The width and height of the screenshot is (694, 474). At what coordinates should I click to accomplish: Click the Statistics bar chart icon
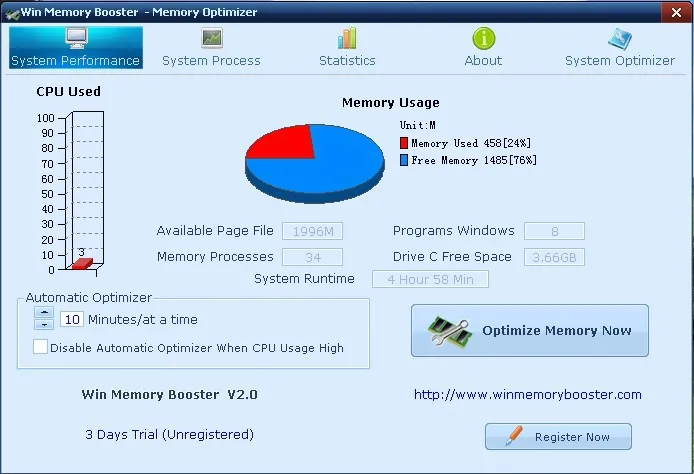pos(347,38)
